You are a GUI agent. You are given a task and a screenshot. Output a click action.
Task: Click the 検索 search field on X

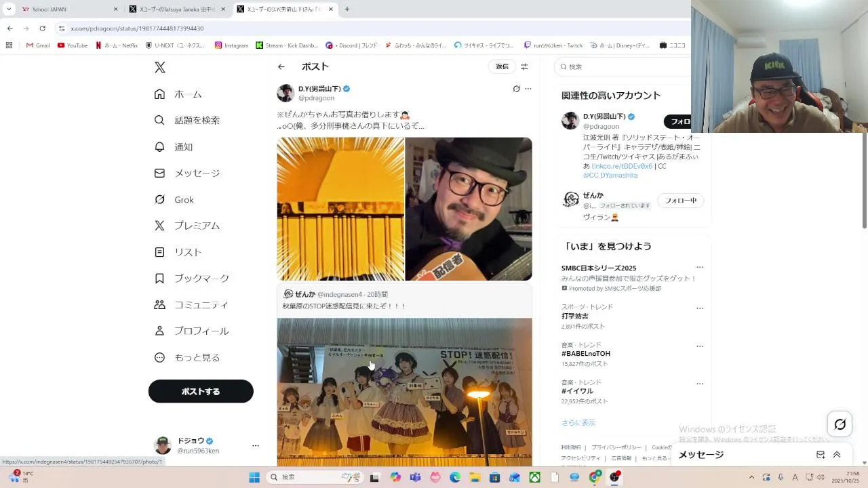click(x=623, y=66)
